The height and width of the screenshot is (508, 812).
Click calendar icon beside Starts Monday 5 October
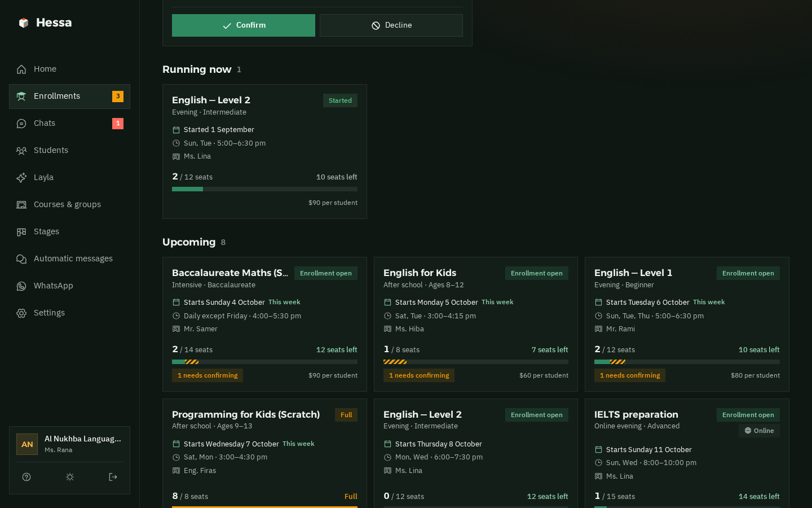point(387,303)
